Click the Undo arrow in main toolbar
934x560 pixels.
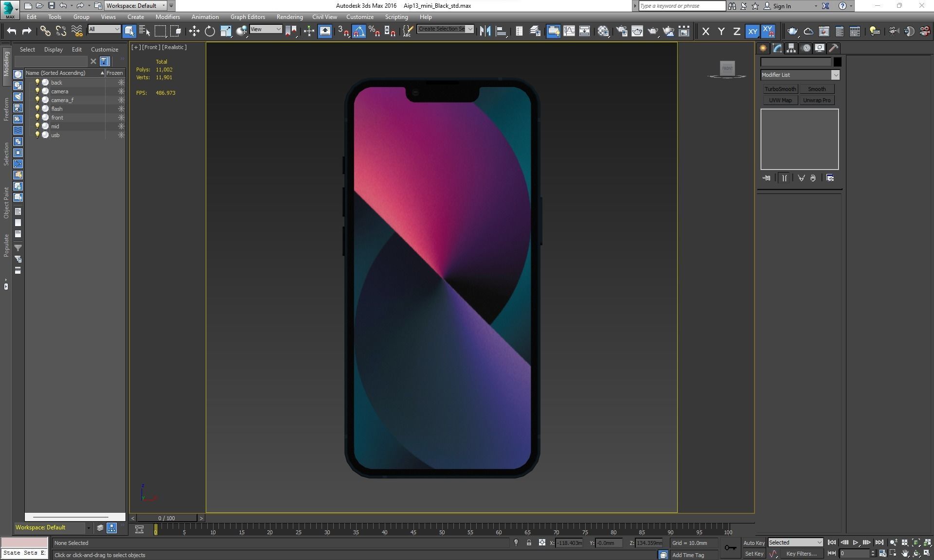point(11,32)
